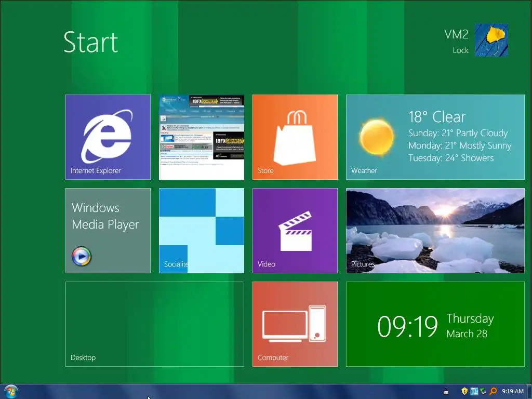This screenshot has width=532, height=399.
Task: Click the show desktop button in taskbar
Action: tap(529, 392)
